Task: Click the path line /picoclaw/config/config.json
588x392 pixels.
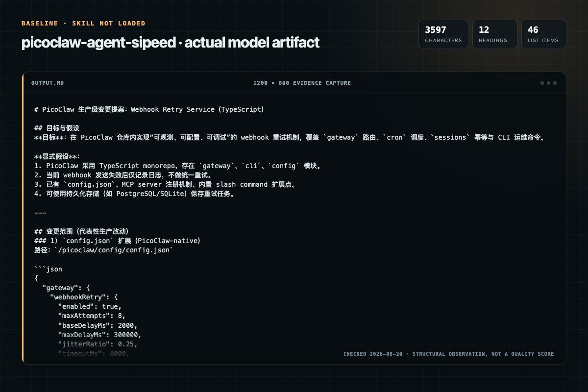Action: [104, 250]
